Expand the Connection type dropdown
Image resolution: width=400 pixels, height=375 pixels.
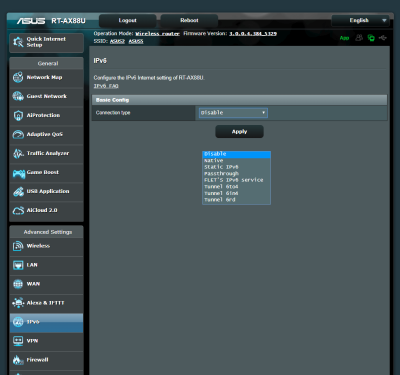(x=233, y=113)
